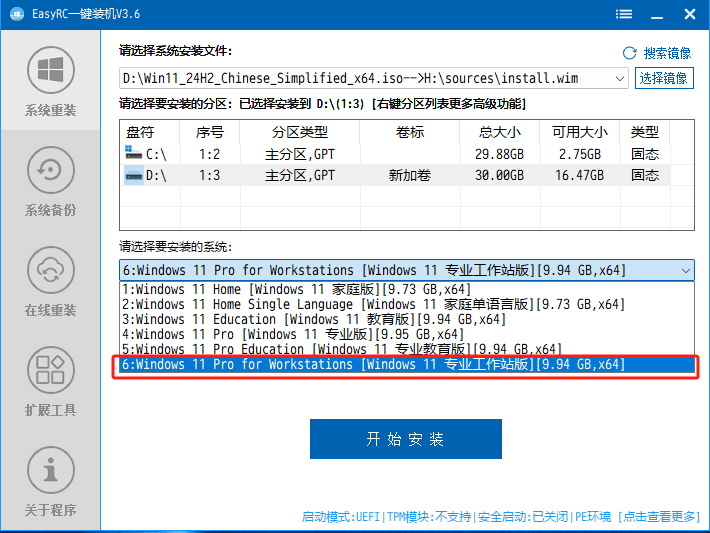Choose 6:Windows 11 Pro for Workstations

tap(407, 365)
